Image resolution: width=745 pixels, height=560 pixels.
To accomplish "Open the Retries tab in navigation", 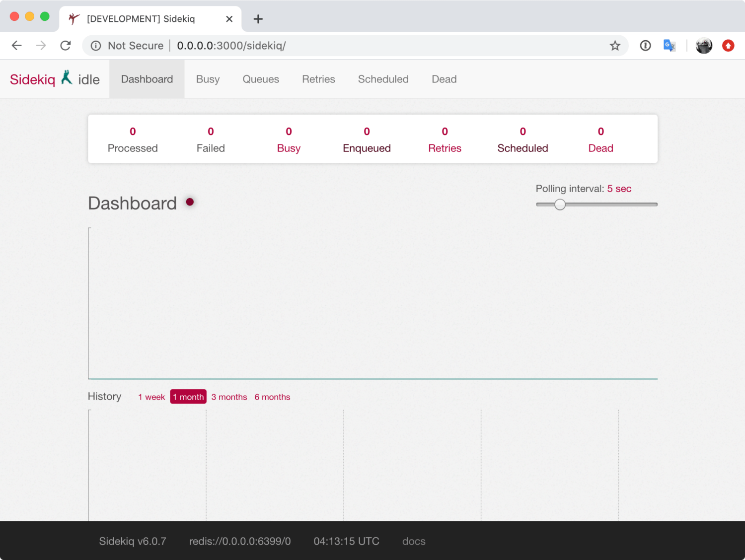I will click(x=318, y=79).
